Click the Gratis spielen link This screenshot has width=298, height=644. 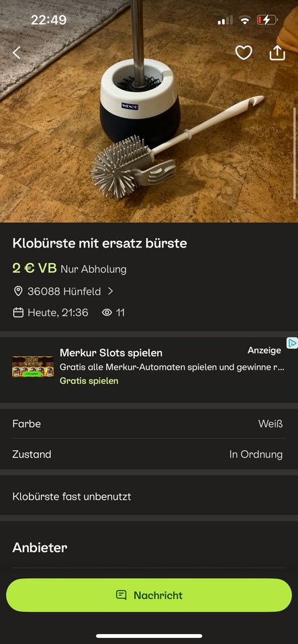pyautogui.click(x=89, y=381)
